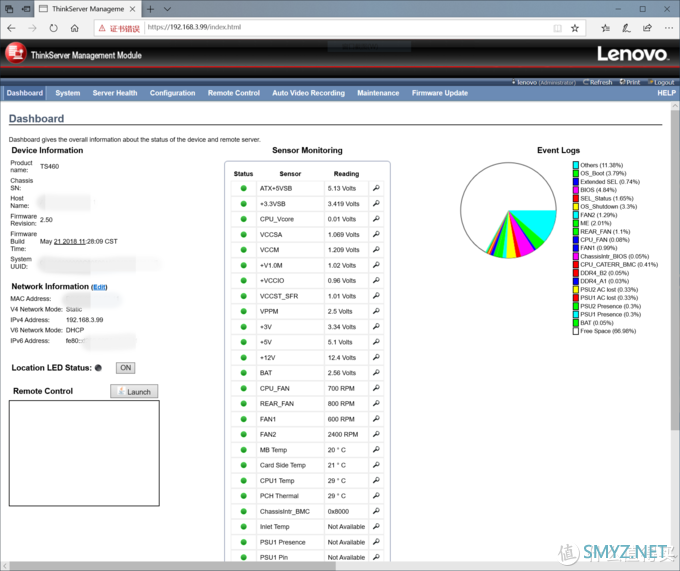This screenshot has height=571, width=680.
Task: Go to browser home page icon
Action: tap(75, 28)
